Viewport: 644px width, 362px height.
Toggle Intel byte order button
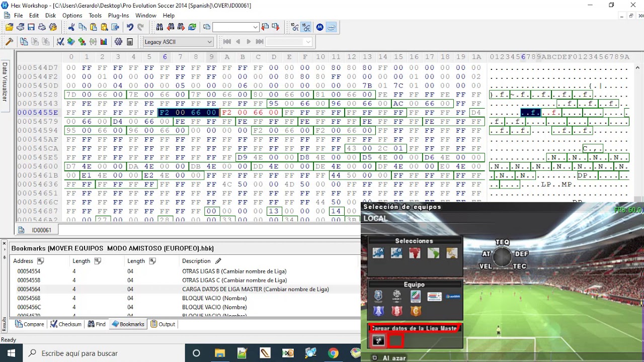(x=331, y=27)
